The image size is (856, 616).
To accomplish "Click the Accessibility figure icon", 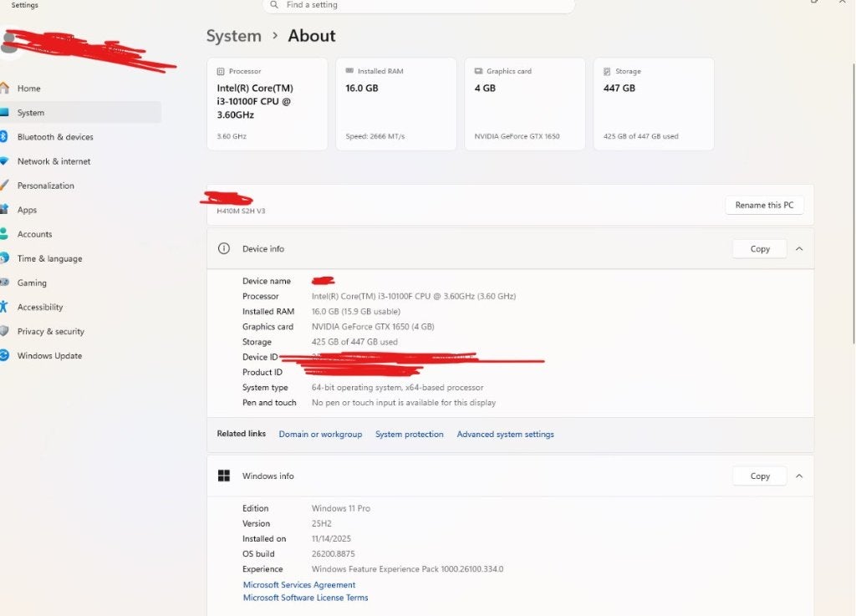I will [3, 307].
